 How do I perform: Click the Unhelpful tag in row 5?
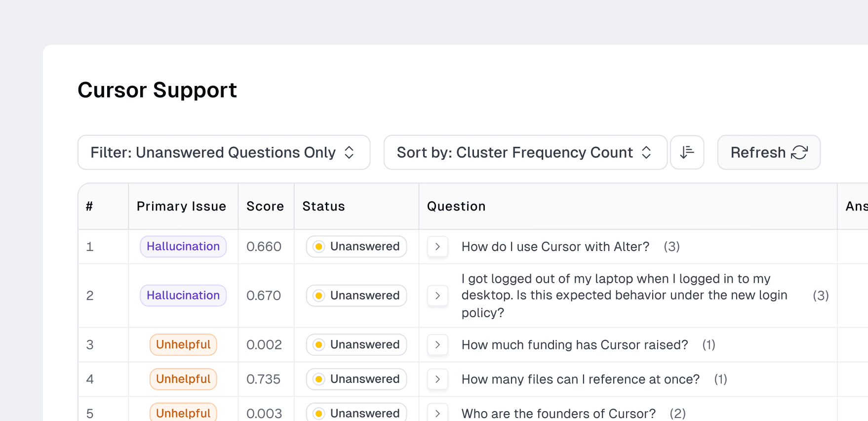tap(183, 413)
